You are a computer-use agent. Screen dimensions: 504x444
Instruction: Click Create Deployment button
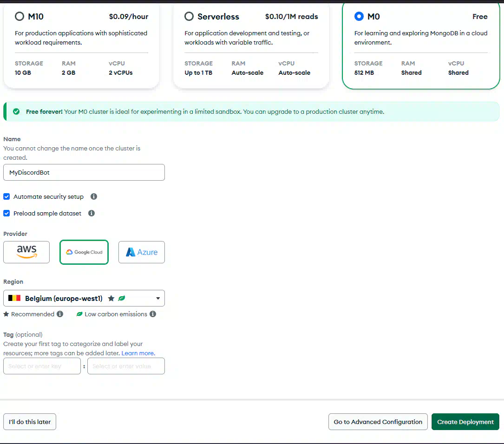(465, 422)
